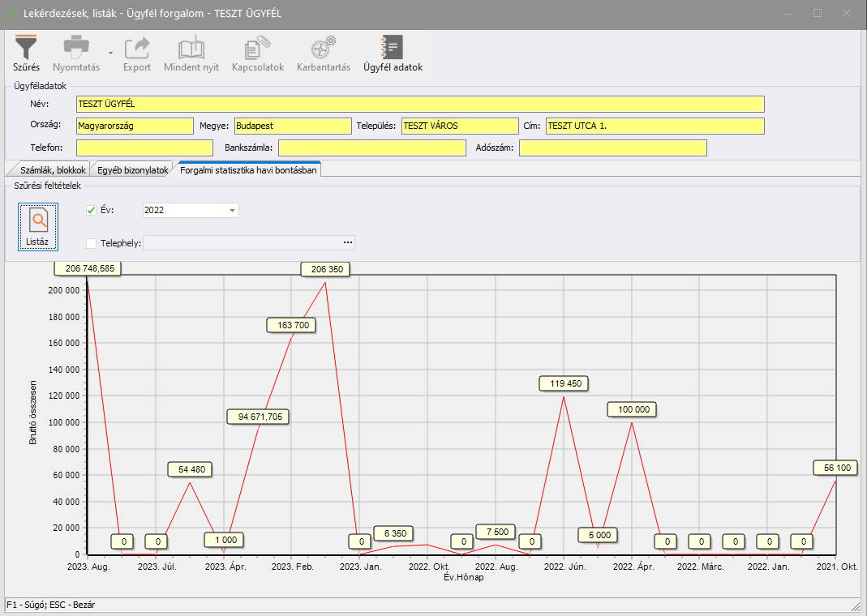
Task: Open Telephely ellipsis browse button
Action: coord(348,242)
